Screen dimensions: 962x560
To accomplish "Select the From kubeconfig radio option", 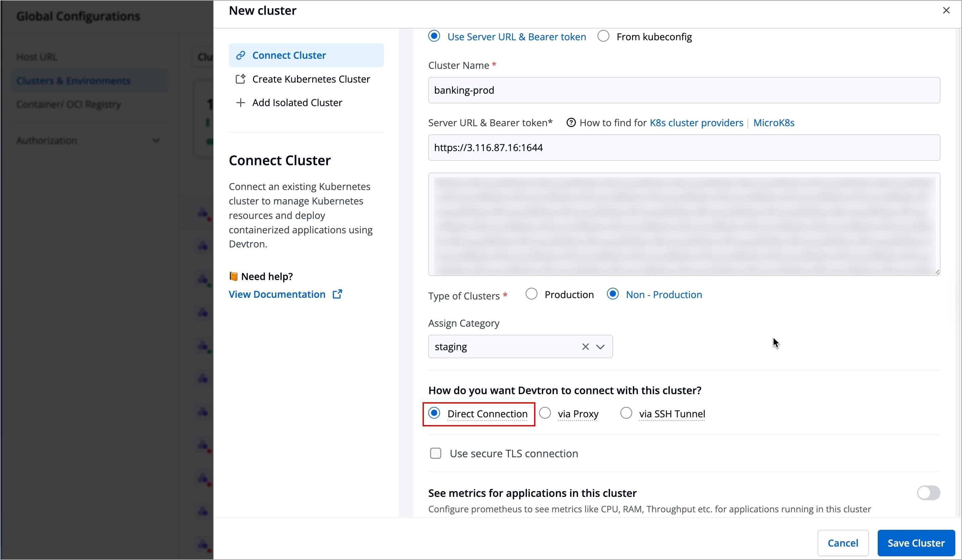I will click(x=604, y=36).
